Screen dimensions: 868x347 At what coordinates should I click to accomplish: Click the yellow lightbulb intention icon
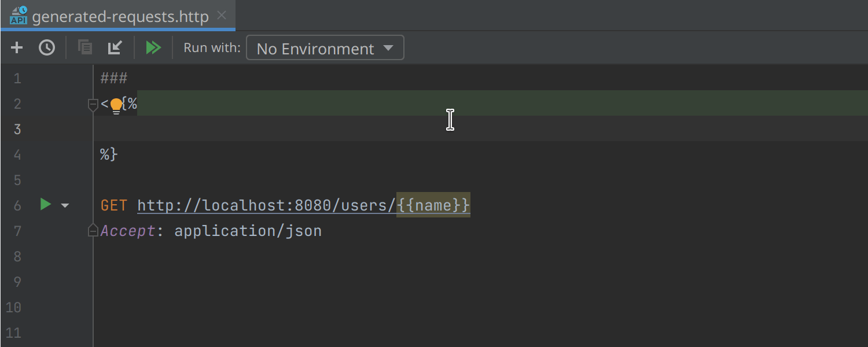(x=116, y=105)
